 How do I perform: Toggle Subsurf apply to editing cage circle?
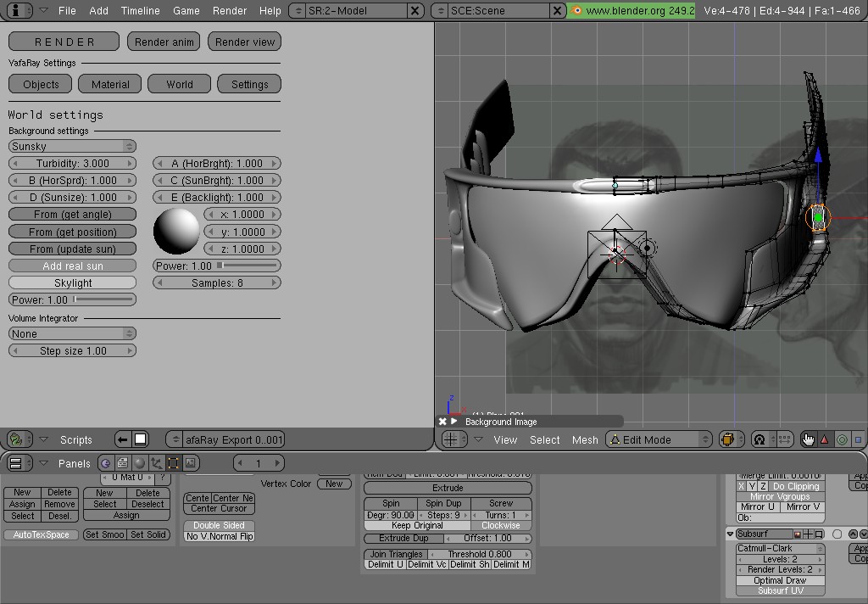(x=837, y=534)
